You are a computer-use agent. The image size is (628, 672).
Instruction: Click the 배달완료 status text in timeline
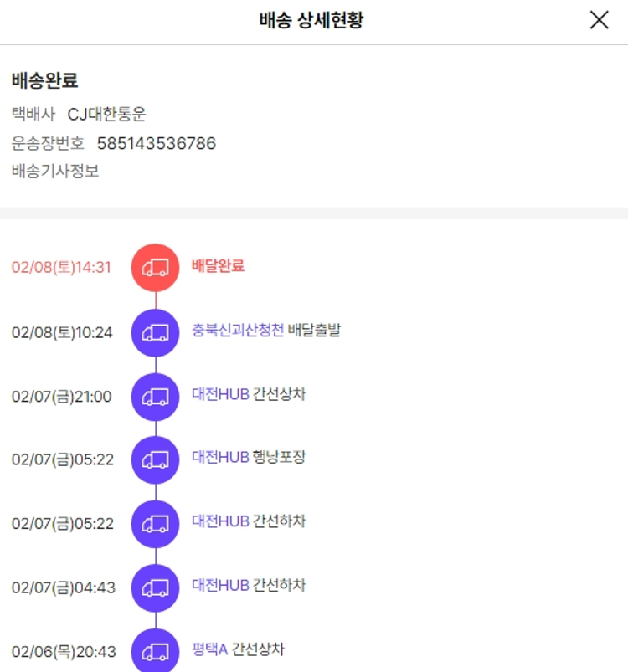(218, 266)
